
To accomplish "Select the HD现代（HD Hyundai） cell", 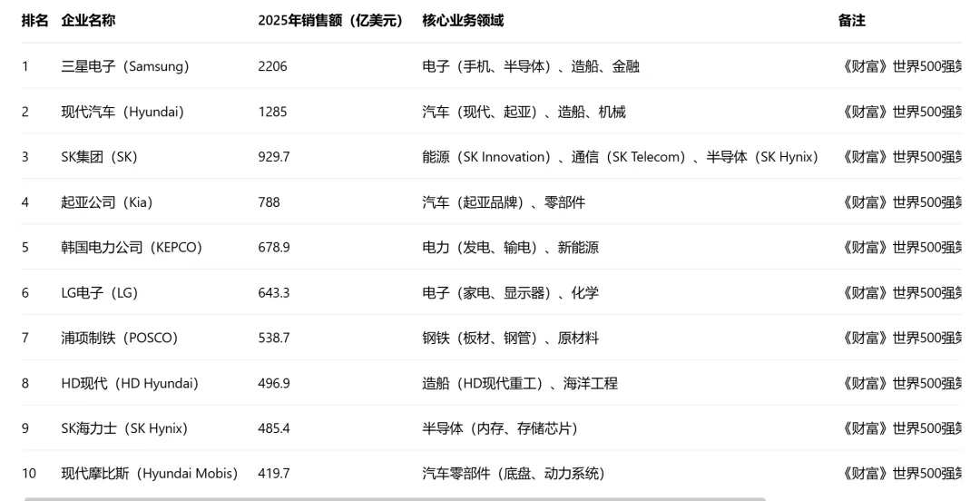I will (130, 383).
